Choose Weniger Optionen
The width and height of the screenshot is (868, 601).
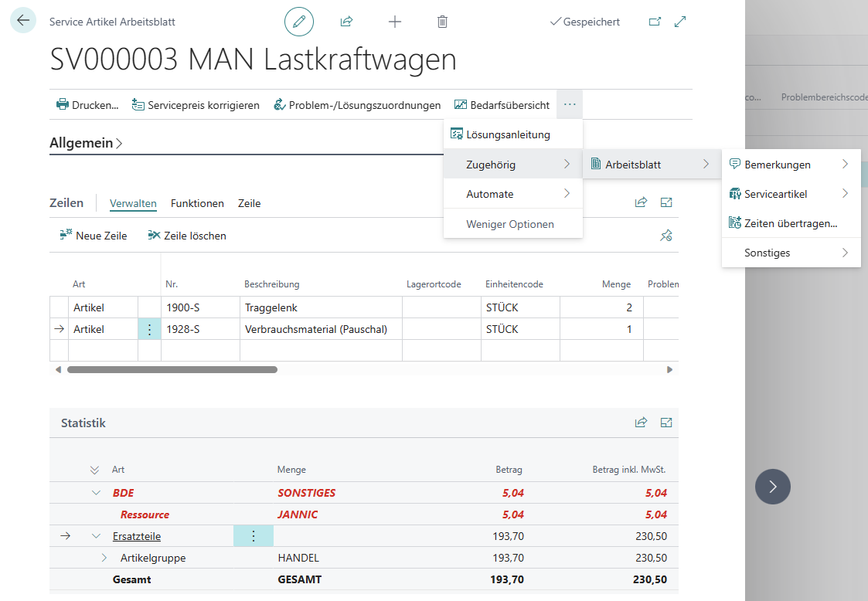(513, 223)
